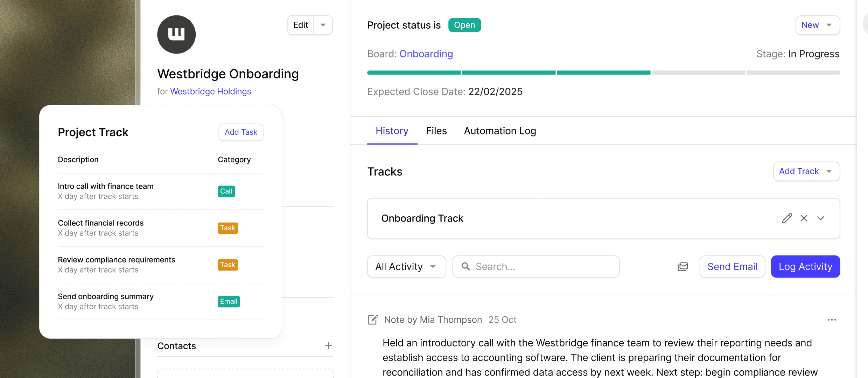This screenshot has height=378, width=868.
Task: Click the Email tag on onboarding summary task
Action: (229, 301)
